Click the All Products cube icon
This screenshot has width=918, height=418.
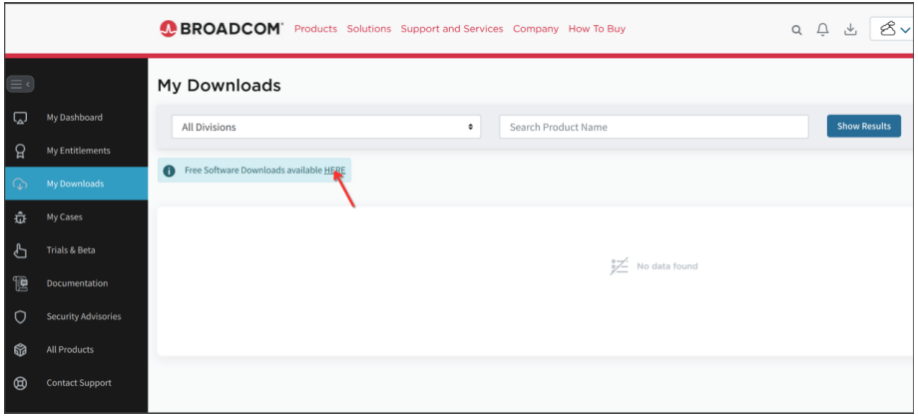pos(20,350)
